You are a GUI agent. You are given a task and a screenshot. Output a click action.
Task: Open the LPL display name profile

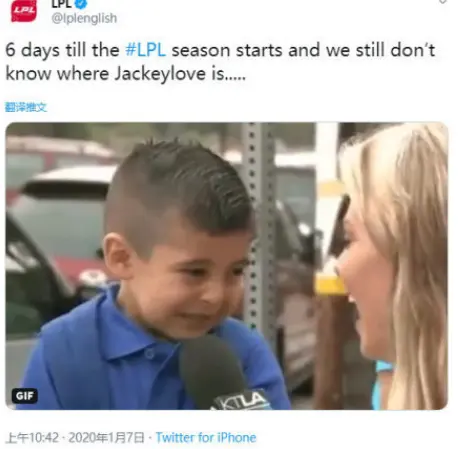coord(61,4)
